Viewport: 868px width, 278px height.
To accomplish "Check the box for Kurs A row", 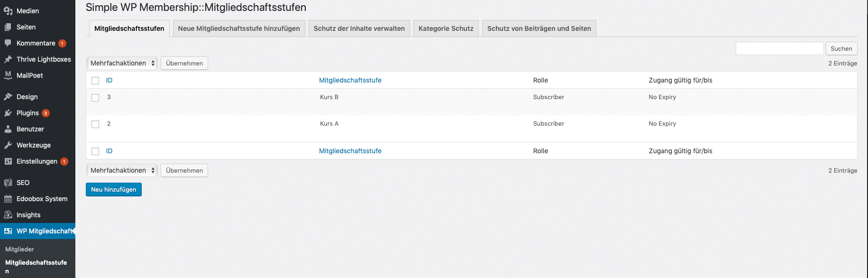I will coord(95,124).
